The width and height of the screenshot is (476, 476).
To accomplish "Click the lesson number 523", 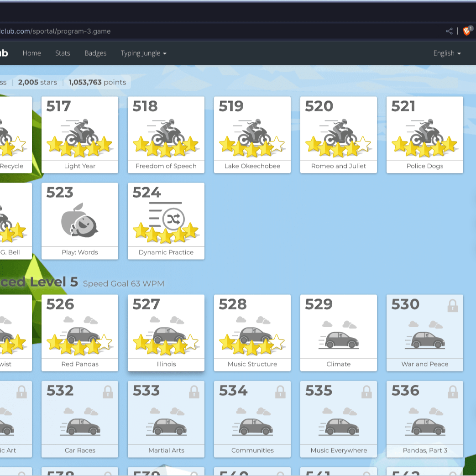I will [60, 193].
